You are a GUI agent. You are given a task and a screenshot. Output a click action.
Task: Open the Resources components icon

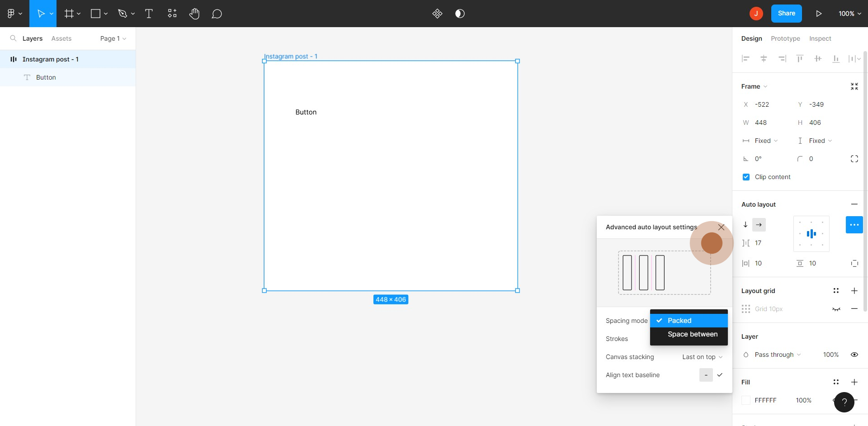172,14
